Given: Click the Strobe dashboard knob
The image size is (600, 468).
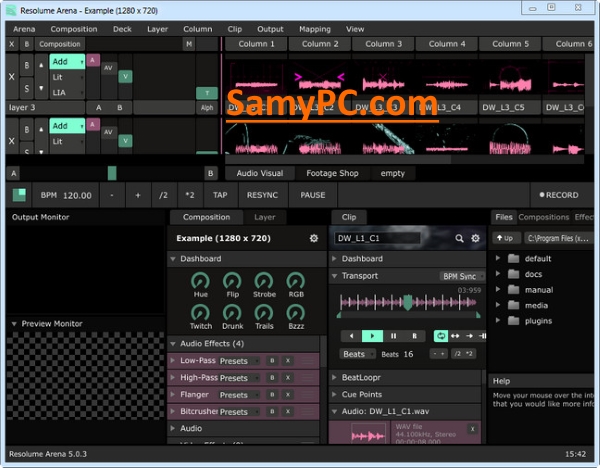Looking at the screenshot, I should [264, 281].
